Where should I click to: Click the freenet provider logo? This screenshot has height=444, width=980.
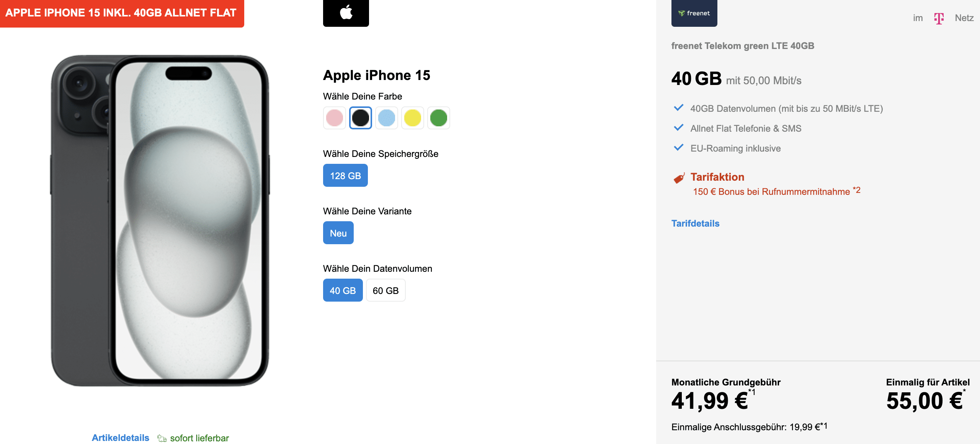point(694,13)
